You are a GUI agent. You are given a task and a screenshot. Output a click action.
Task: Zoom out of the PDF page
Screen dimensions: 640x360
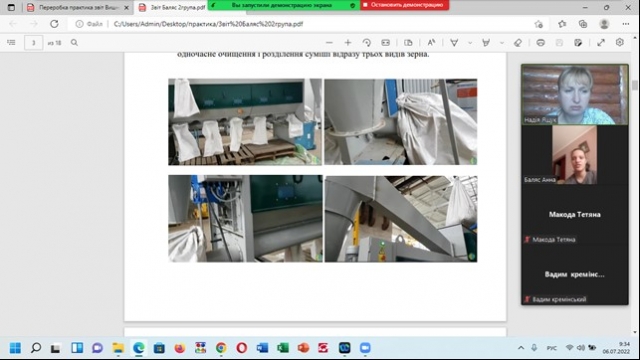tap(329, 42)
